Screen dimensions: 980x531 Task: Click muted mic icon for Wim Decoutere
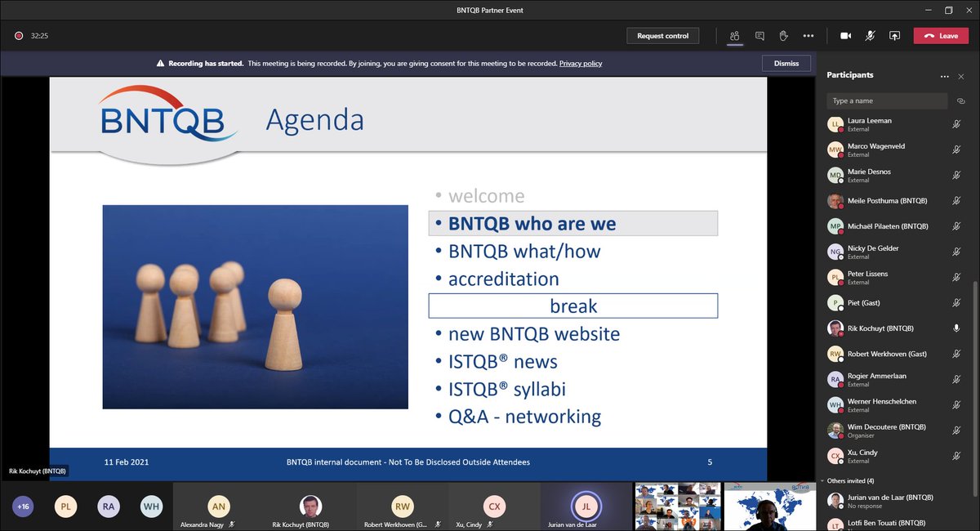pyautogui.click(x=956, y=431)
